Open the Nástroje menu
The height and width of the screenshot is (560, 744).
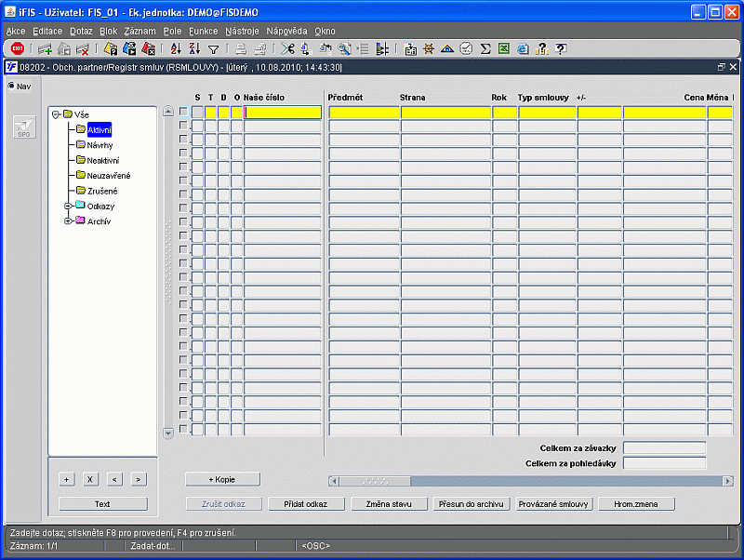point(243,31)
